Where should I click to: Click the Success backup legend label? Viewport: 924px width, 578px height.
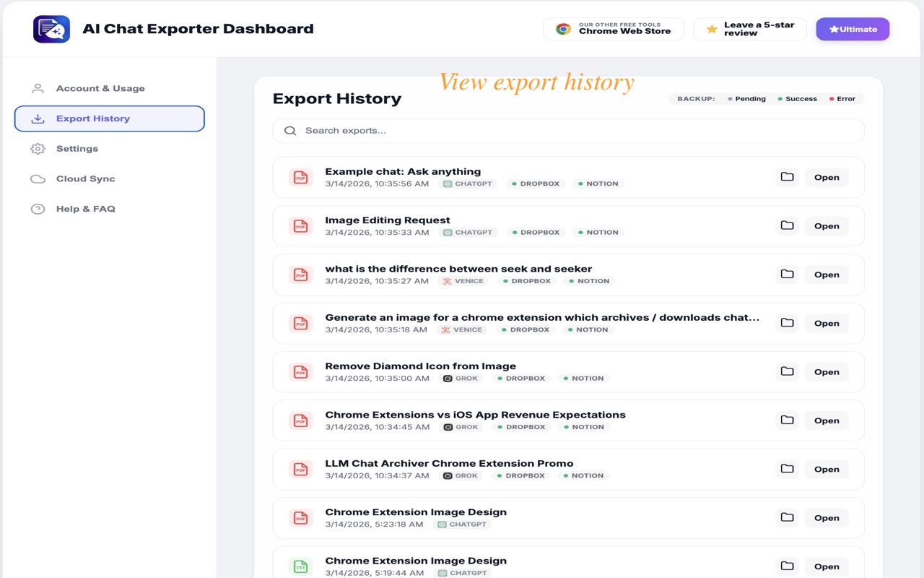coord(801,99)
